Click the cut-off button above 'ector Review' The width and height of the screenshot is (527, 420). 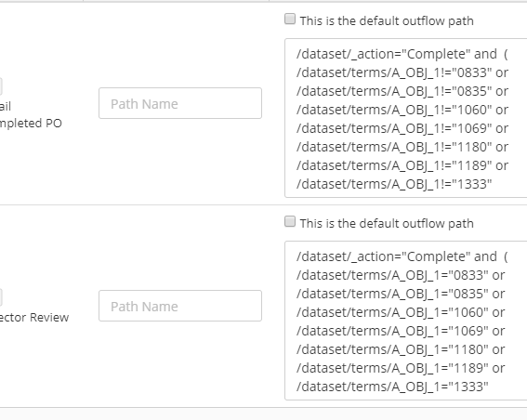click(1, 297)
